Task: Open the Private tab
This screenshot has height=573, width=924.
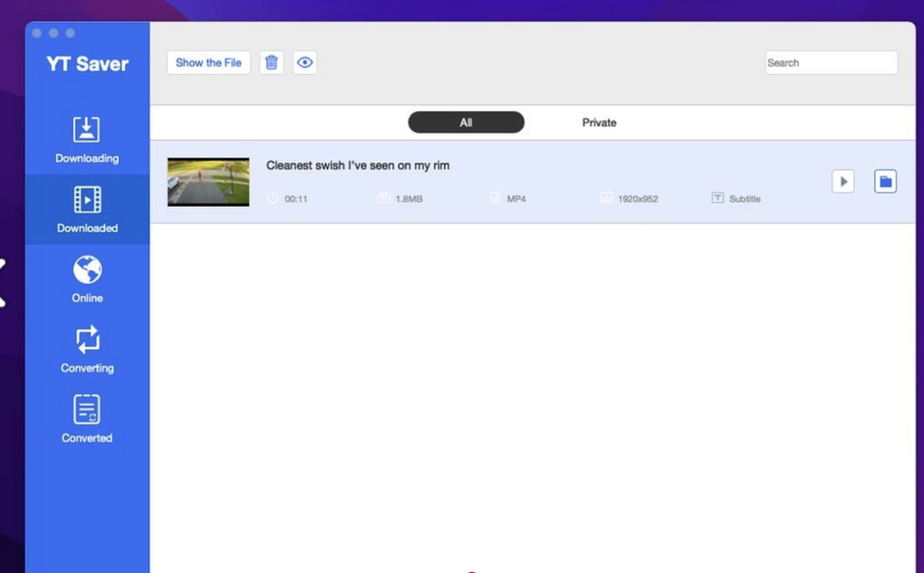Action: click(599, 122)
